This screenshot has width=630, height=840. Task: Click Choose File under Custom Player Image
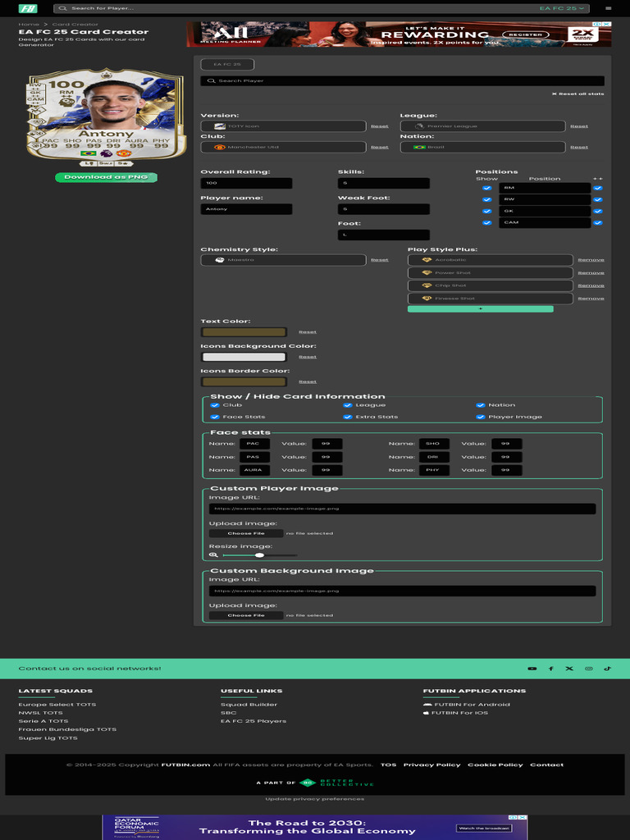(x=246, y=533)
